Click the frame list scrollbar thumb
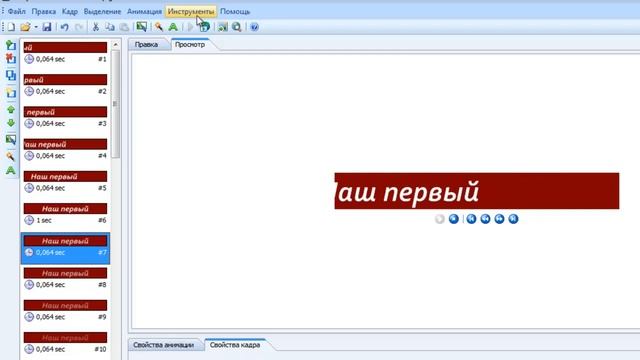640x360 pixels. pos(116,104)
